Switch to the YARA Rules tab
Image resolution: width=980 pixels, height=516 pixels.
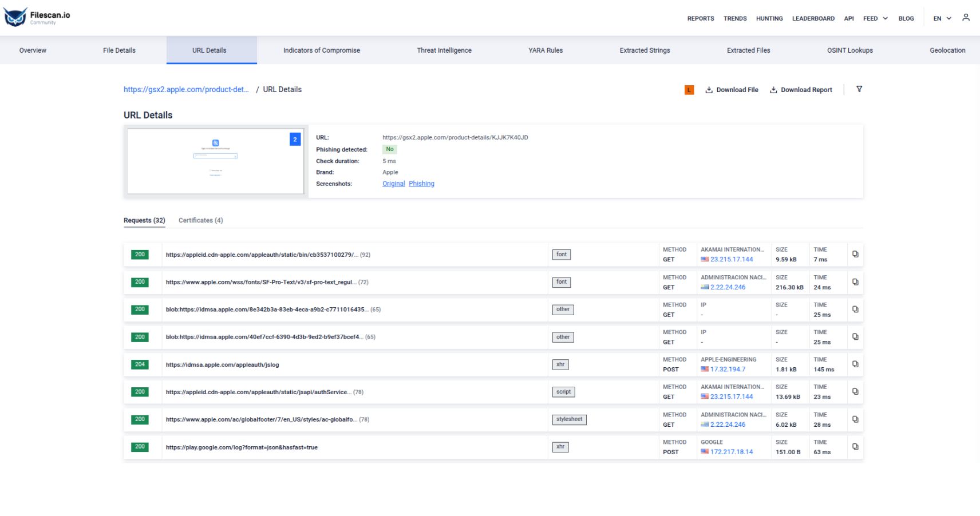[x=544, y=50]
